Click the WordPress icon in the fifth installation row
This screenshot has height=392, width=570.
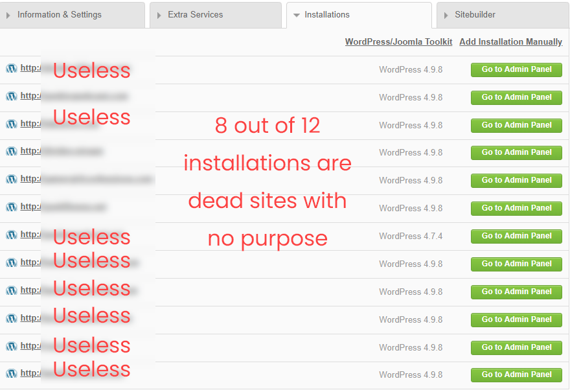click(11, 179)
